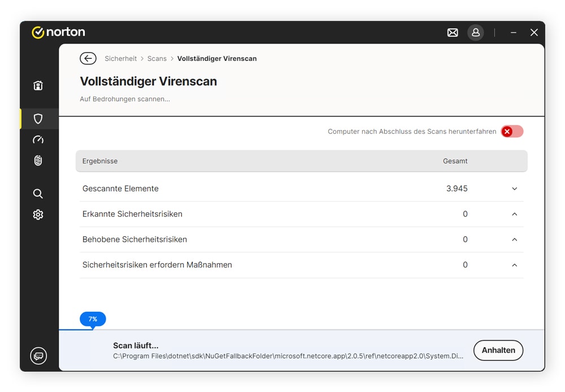The height and width of the screenshot is (392, 565).
Task: Open the mail notifications envelope icon
Action: (x=453, y=33)
